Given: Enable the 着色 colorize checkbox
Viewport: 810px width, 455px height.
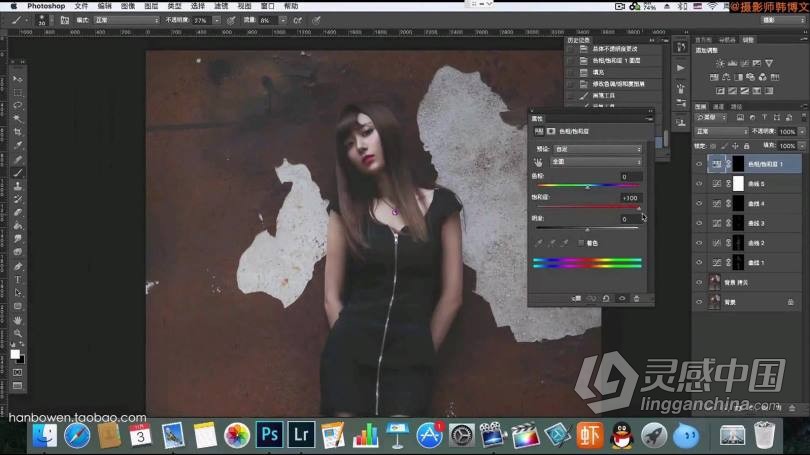Looking at the screenshot, I should 581,243.
